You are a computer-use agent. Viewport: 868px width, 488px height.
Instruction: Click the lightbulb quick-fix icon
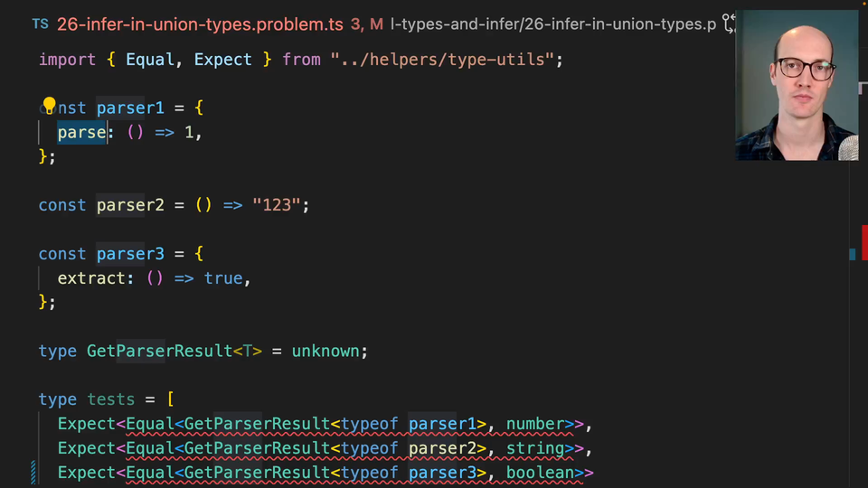coord(49,106)
